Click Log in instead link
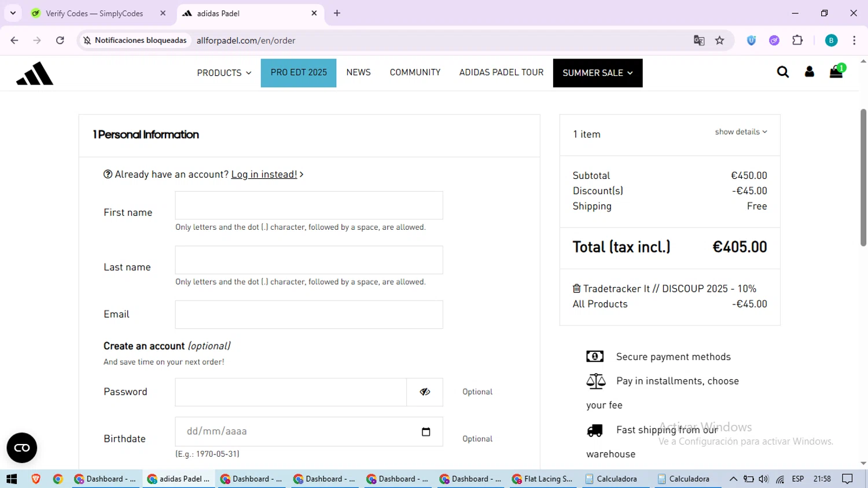868x488 pixels. [264, 174]
